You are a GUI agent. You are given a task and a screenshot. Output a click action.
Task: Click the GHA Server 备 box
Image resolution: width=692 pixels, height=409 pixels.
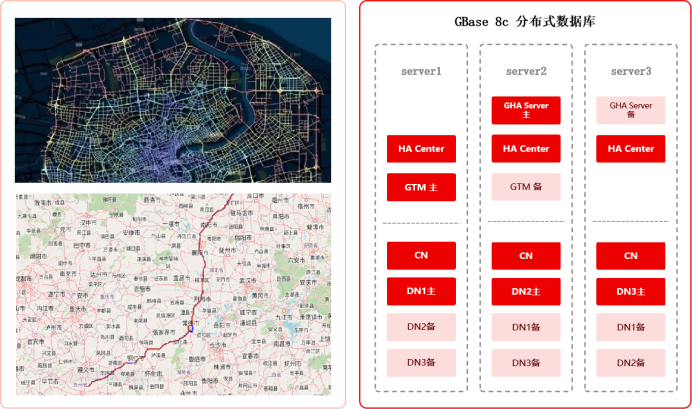(x=631, y=110)
